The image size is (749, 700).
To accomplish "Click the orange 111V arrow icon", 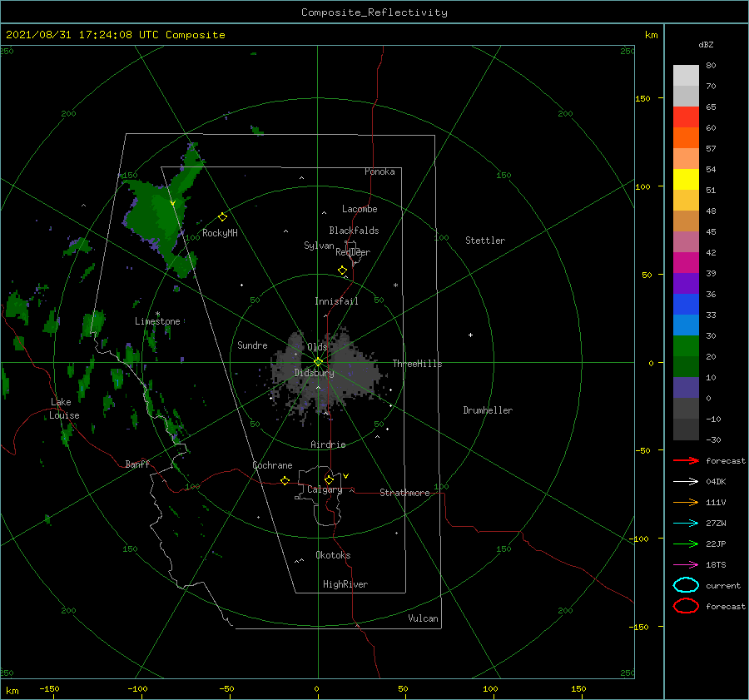I will (x=686, y=502).
